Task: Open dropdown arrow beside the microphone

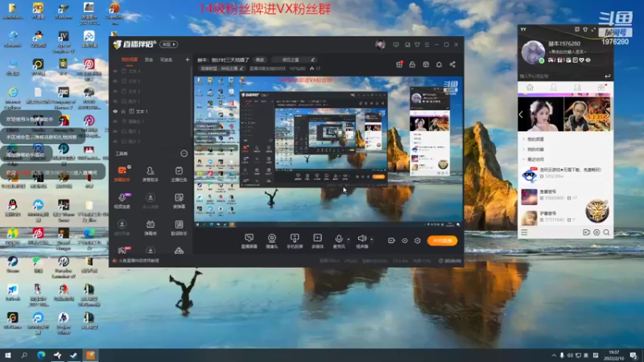Action: coord(349,239)
